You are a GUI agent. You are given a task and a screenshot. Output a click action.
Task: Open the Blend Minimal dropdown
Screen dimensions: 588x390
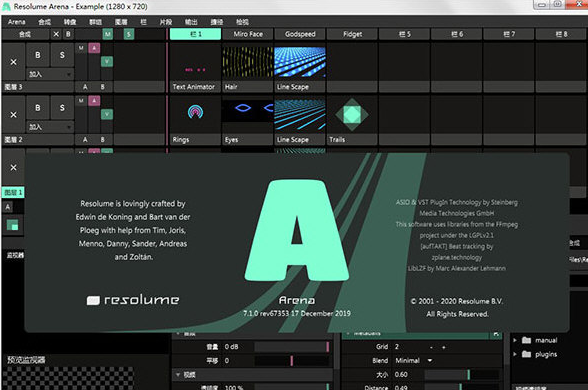(x=414, y=360)
